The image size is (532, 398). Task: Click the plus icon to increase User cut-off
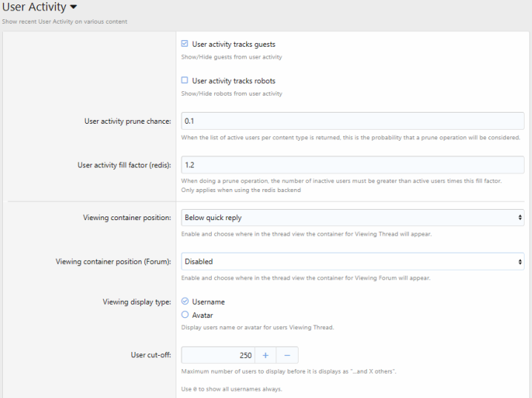coord(265,356)
